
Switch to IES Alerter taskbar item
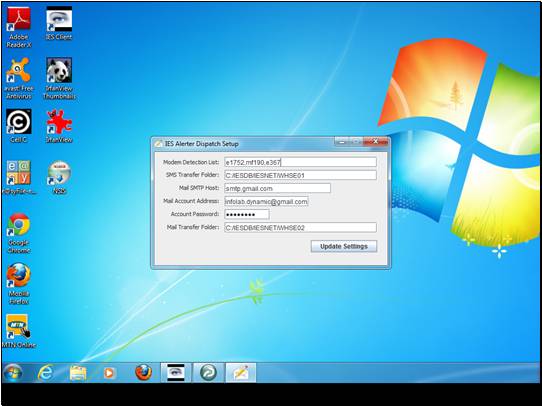[241, 372]
